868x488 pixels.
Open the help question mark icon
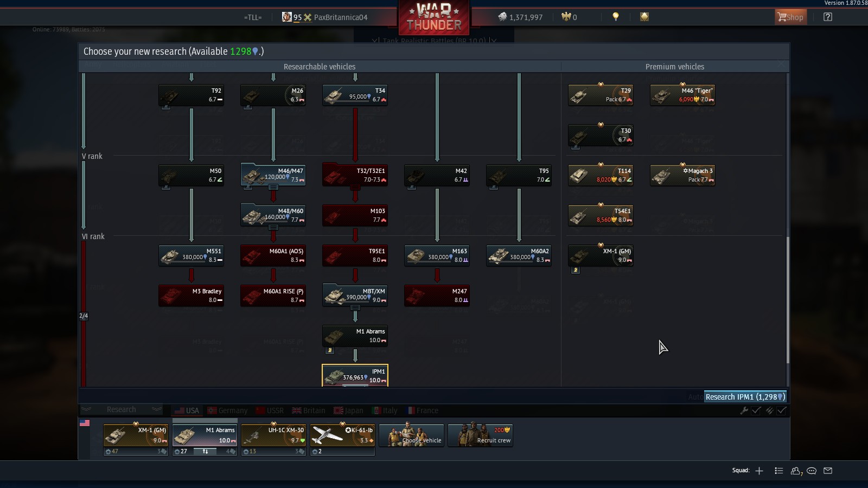[x=827, y=17]
